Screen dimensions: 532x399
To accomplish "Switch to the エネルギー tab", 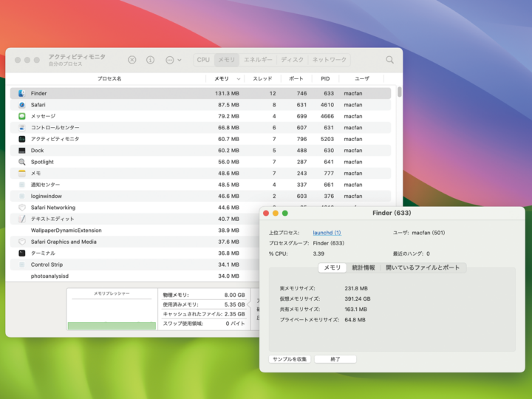I will click(x=258, y=60).
